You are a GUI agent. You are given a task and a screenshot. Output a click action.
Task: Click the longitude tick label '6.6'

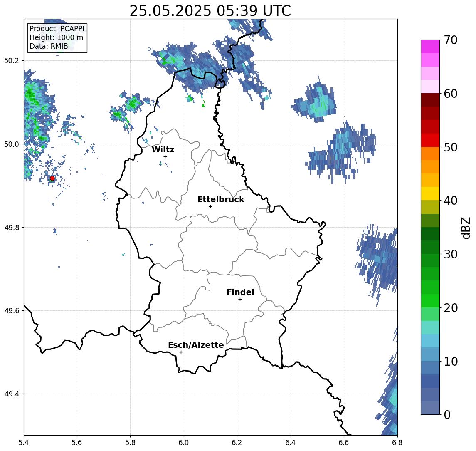[344, 443]
